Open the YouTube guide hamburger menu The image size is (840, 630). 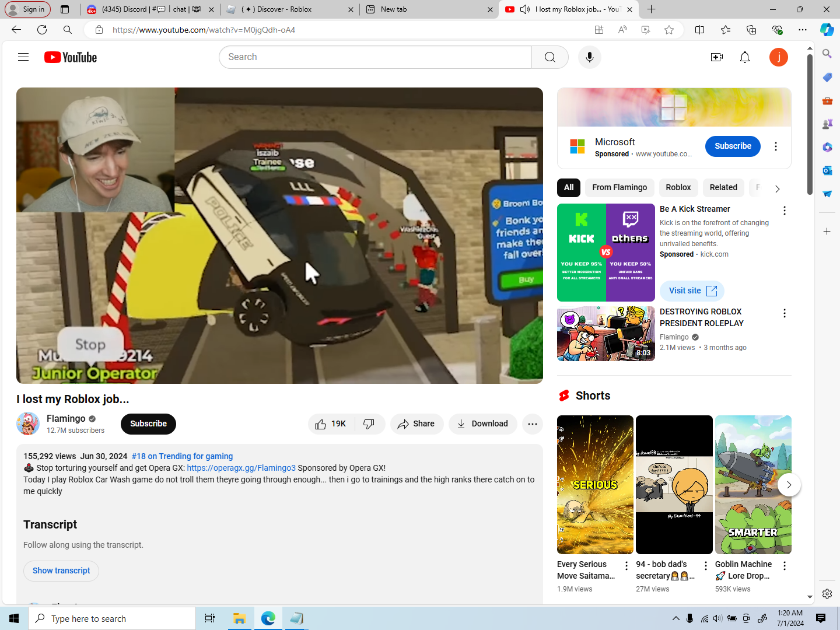click(x=23, y=57)
